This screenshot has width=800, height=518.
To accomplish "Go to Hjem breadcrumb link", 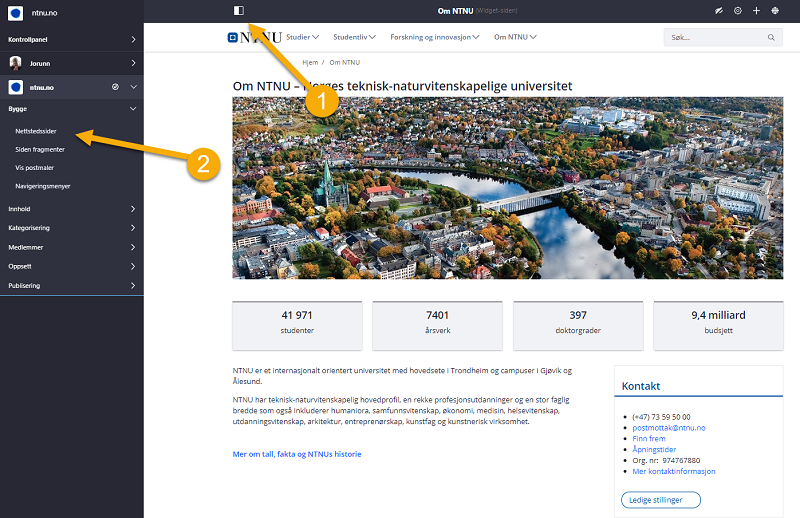I will click(310, 62).
